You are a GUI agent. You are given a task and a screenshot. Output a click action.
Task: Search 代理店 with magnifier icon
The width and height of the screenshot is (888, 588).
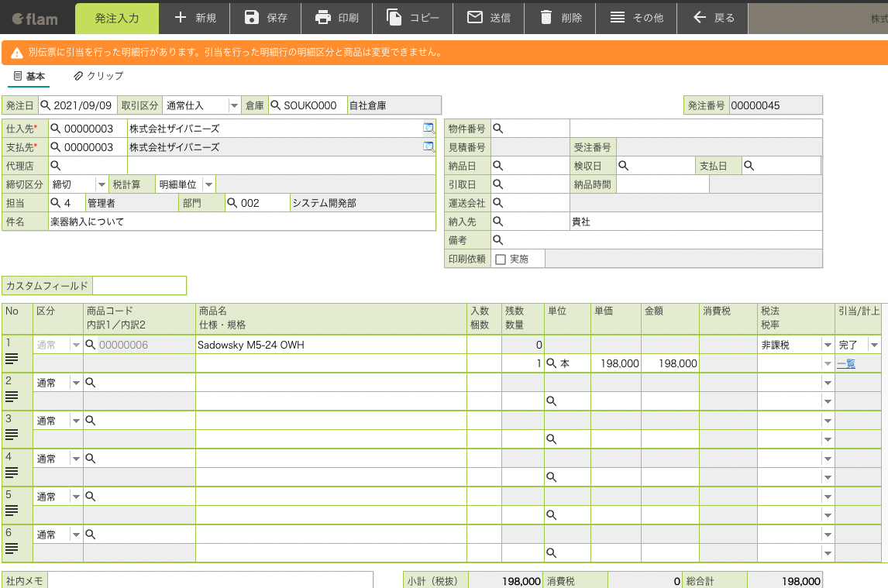[x=56, y=166]
